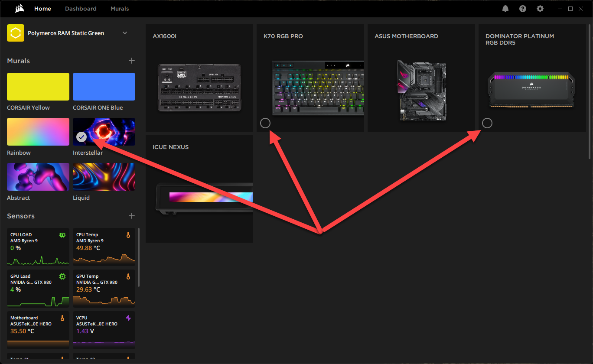
Task: Select the CORSAIR Yellow mural
Action: 38,87
